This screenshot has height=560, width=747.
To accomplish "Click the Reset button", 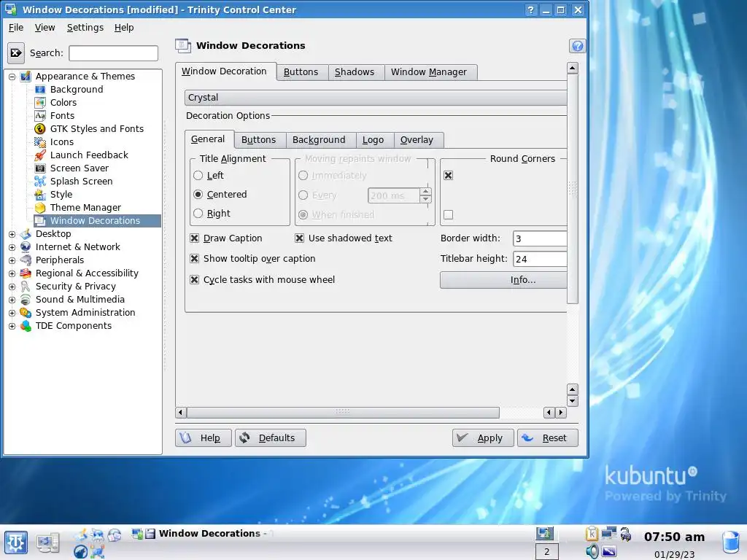I will [x=548, y=438].
